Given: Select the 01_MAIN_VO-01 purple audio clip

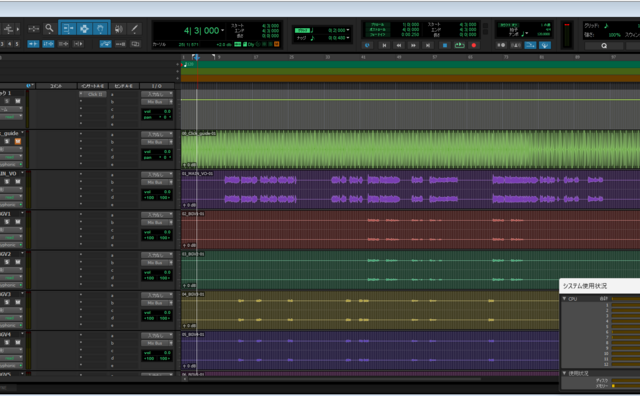Looking at the screenshot, I should (x=410, y=189).
